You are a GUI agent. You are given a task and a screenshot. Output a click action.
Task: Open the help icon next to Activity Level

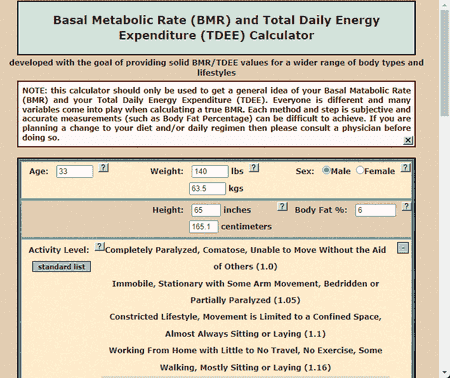pos(100,247)
